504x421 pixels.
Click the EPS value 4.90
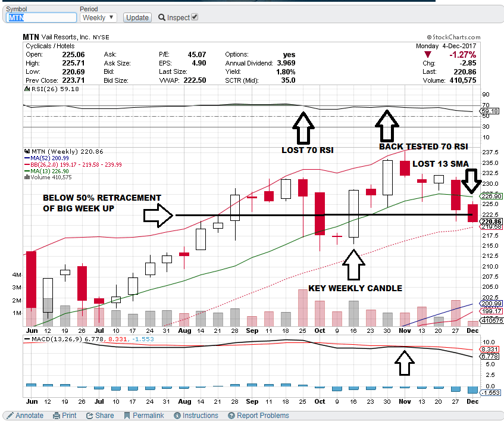pyautogui.click(x=199, y=63)
